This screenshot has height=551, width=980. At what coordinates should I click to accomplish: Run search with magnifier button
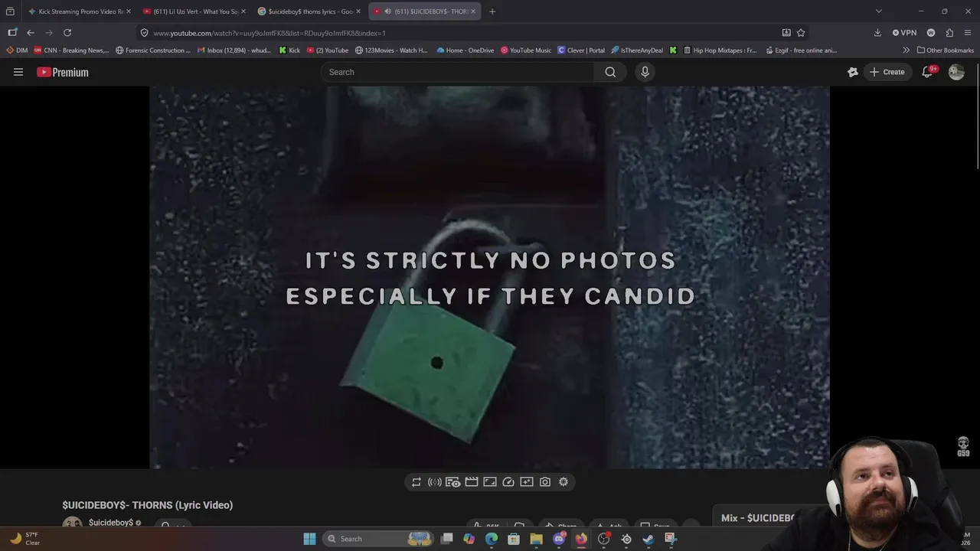pyautogui.click(x=610, y=72)
